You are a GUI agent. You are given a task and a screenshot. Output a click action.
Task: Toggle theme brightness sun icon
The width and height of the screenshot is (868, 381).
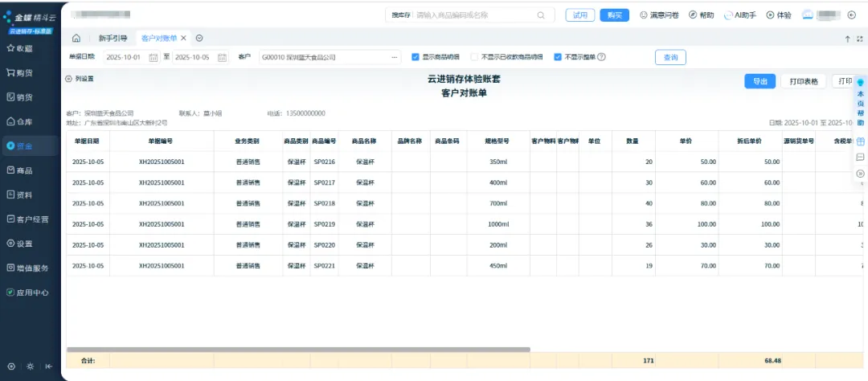coord(30,367)
